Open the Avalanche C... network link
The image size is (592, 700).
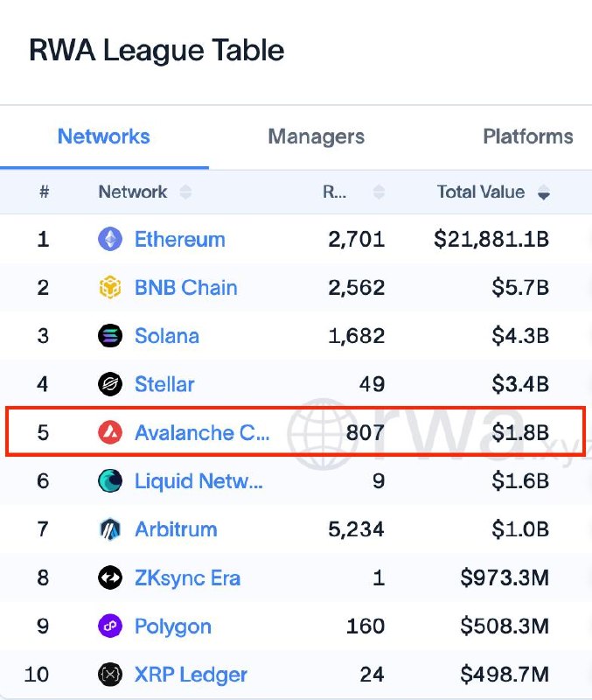[x=202, y=432]
